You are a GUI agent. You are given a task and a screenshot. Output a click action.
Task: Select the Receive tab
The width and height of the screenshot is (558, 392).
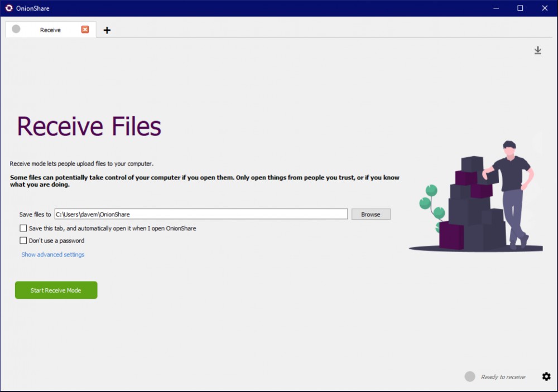coord(51,30)
